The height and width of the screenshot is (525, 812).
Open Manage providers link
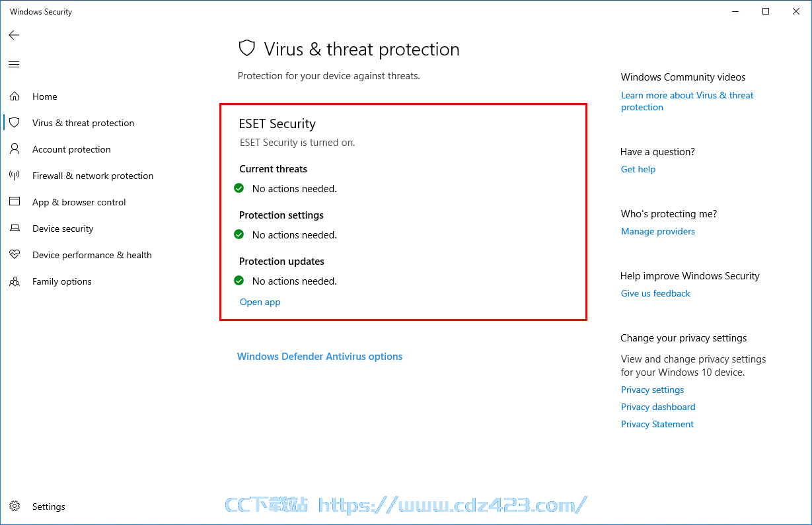(x=658, y=231)
